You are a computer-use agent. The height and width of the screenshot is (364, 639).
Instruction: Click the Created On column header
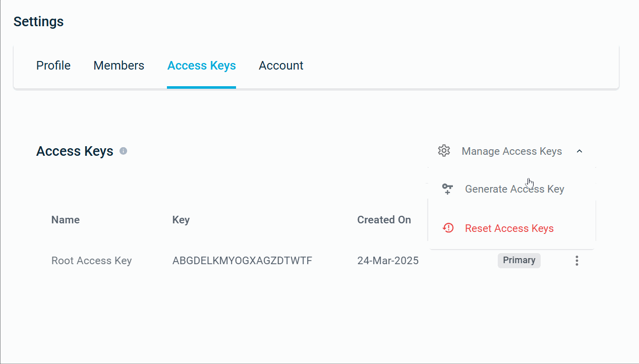coord(384,220)
